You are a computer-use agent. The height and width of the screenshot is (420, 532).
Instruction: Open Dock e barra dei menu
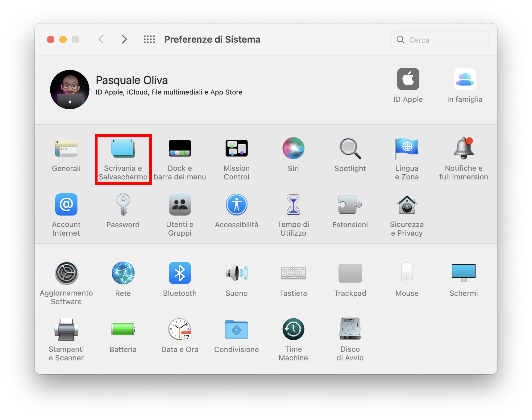(x=180, y=149)
